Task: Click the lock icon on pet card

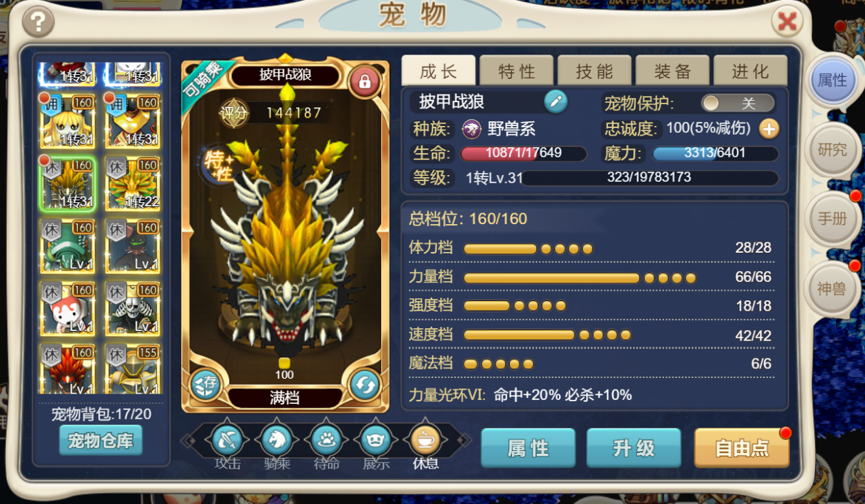Action: click(x=365, y=82)
